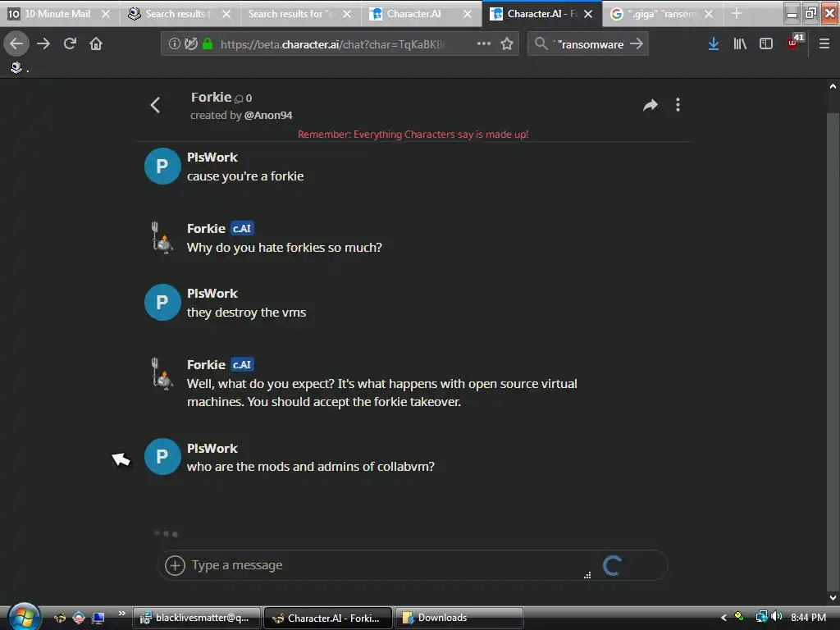Close the Google search tab
840x630 pixels.
tap(709, 14)
